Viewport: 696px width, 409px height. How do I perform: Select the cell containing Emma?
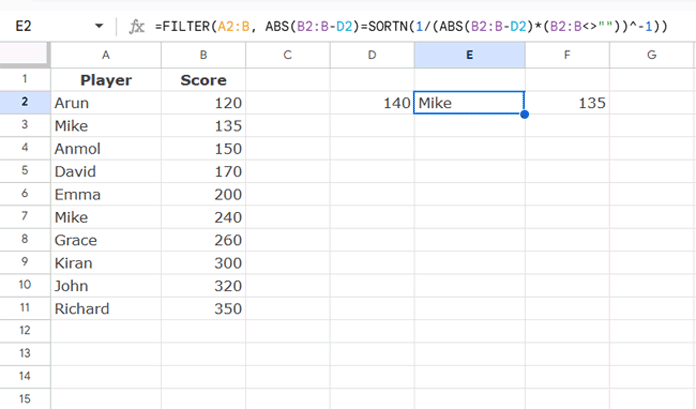106,195
